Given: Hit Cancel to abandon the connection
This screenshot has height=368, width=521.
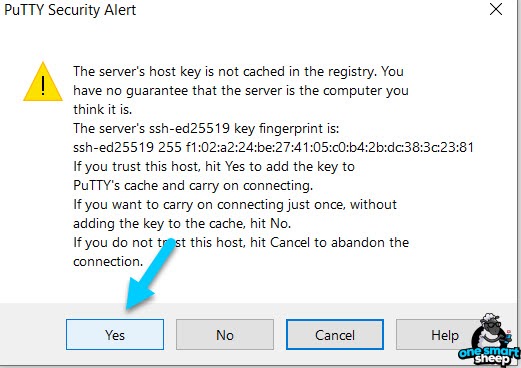Looking at the screenshot, I should [x=335, y=335].
